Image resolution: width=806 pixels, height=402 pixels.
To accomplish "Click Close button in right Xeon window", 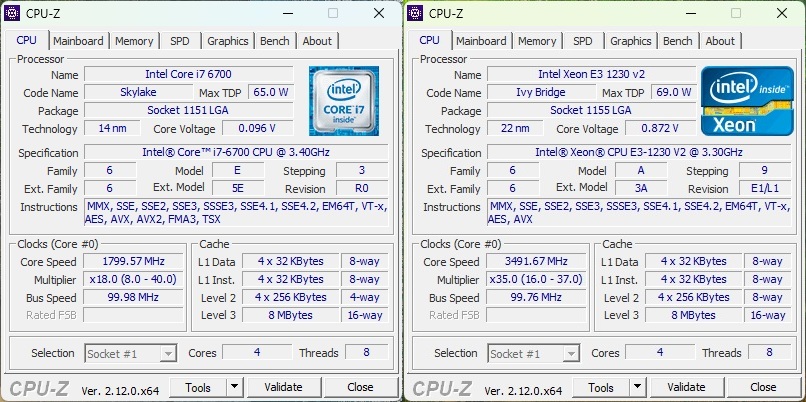I will [763, 387].
